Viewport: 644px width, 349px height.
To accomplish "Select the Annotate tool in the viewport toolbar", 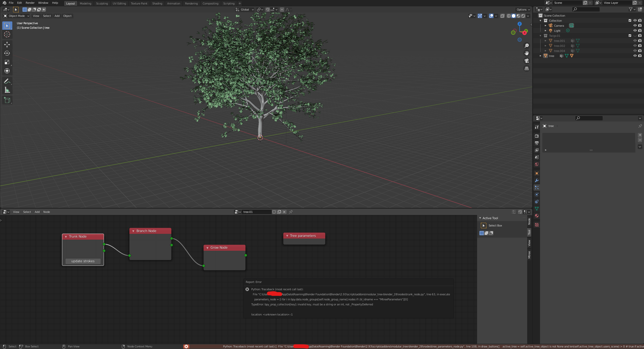I will click(7, 81).
